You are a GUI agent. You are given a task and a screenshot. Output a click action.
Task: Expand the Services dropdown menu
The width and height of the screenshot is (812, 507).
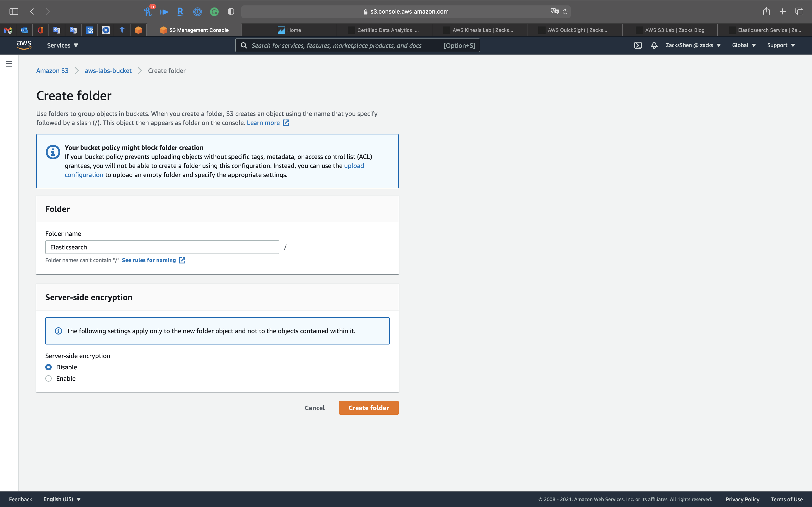(x=62, y=45)
